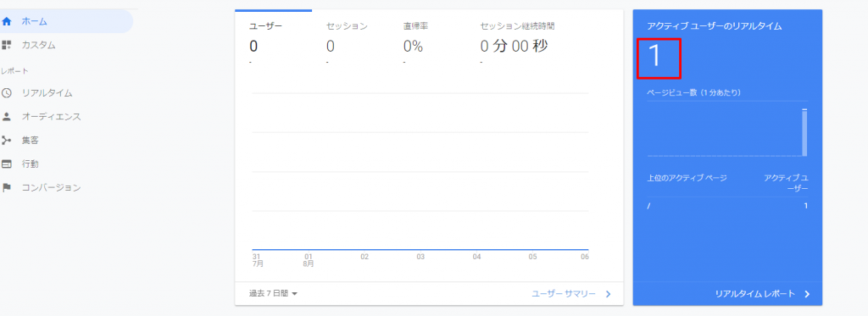The height and width of the screenshot is (316, 868).
Task: Click the コンバージョン flag icon
Action: pos(7,187)
